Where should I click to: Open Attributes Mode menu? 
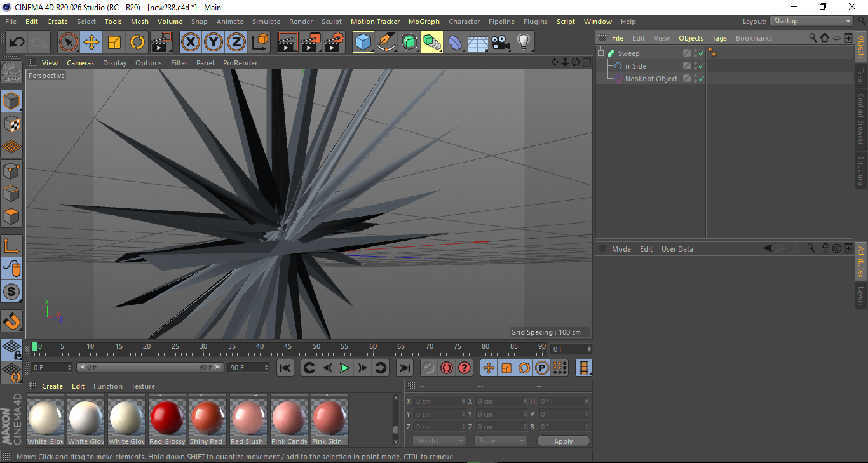click(x=621, y=249)
